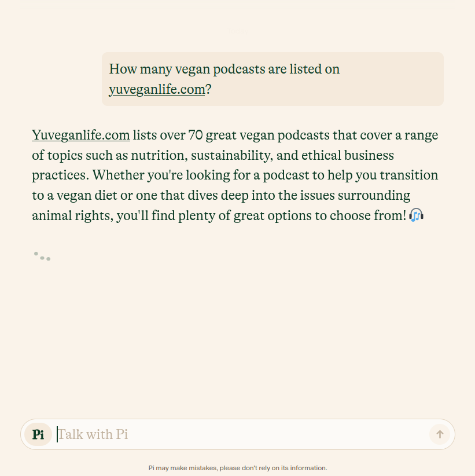475x476 pixels.
Task: Click the phrase "ethical business" in the reply
Action: (348, 155)
